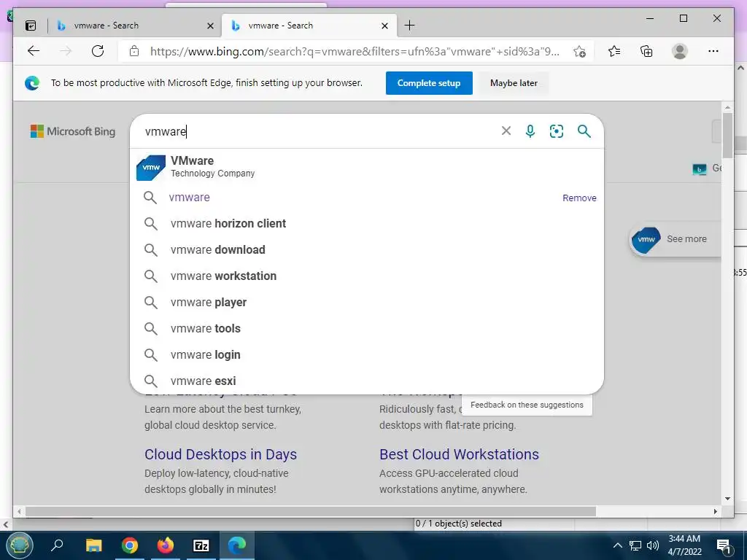Click the address bar URL
This screenshot has width=747, height=560.
355,52
